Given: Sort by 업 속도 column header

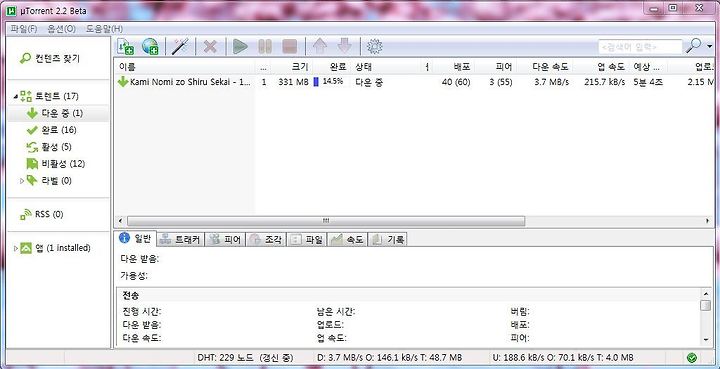Looking at the screenshot, I should tap(601, 67).
